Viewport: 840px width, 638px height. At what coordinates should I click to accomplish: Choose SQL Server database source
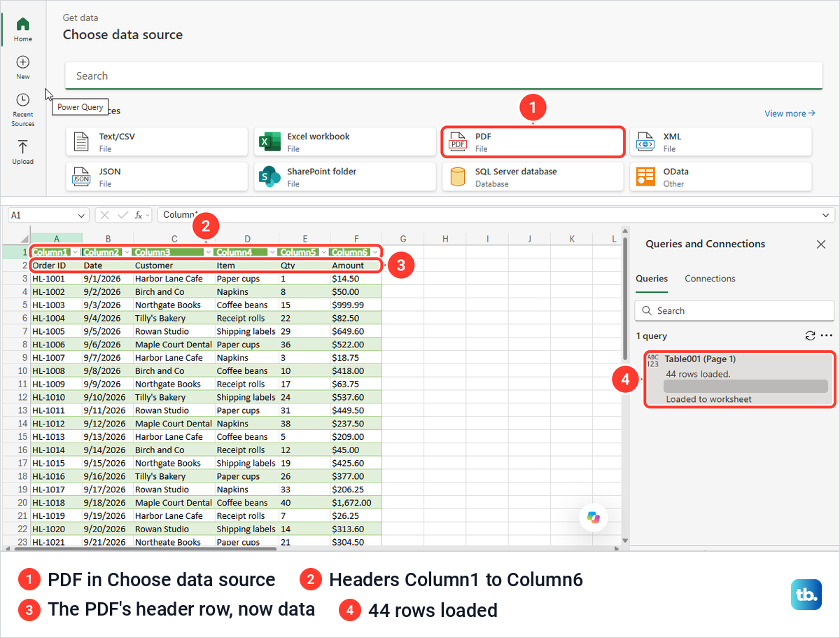tap(533, 176)
